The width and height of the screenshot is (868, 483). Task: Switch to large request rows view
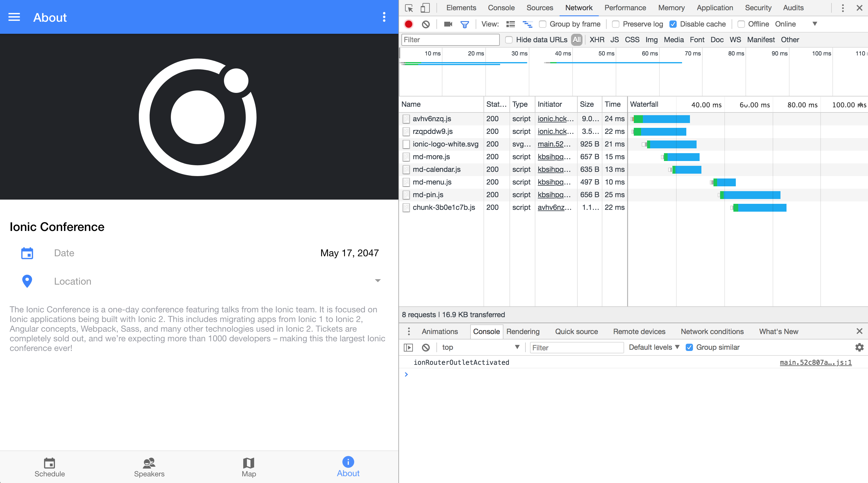tap(510, 24)
